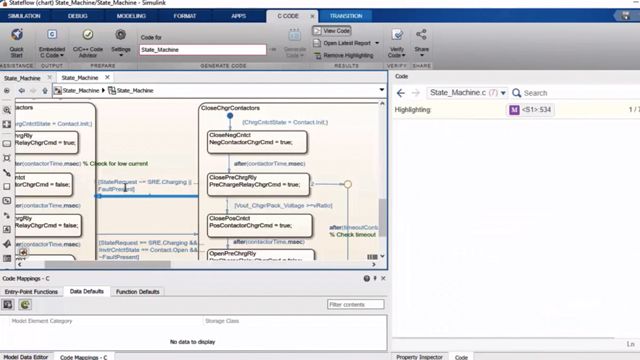This screenshot has width=640, height=360.
Task: Click zoom tool in palette
Action: coord(7,110)
